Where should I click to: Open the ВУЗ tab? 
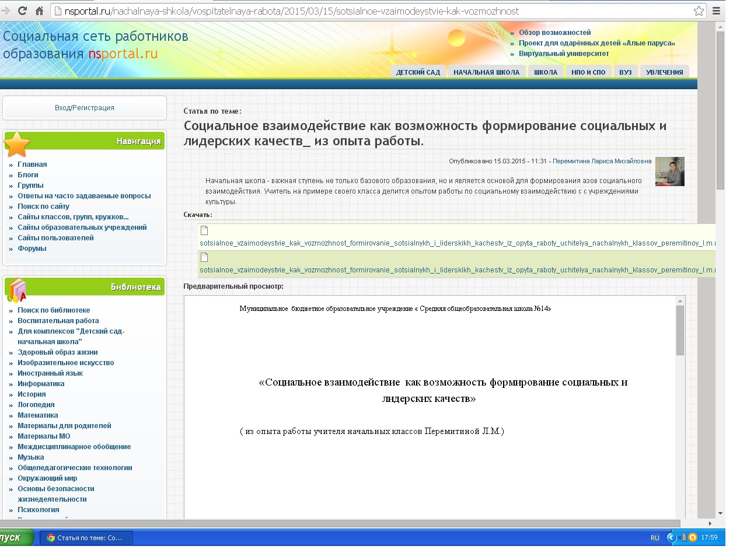click(x=626, y=72)
